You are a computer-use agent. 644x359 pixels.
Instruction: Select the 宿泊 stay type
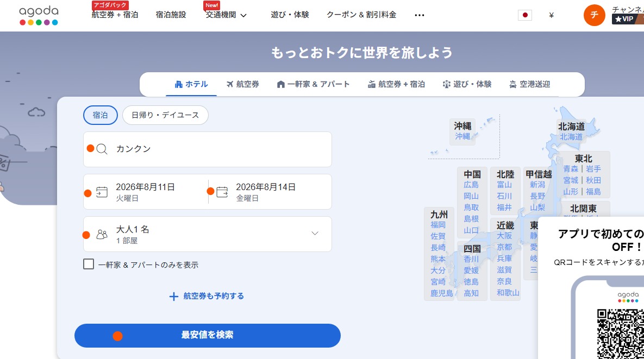pyautogui.click(x=100, y=115)
